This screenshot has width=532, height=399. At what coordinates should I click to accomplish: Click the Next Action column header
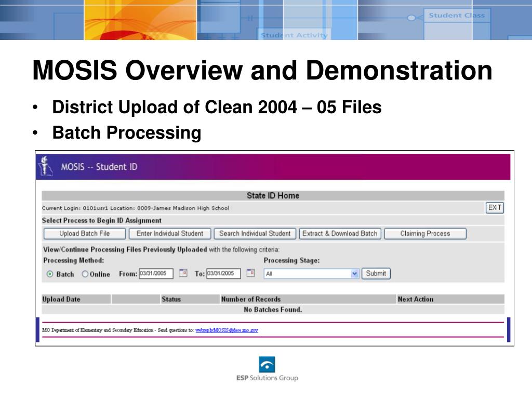click(416, 299)
